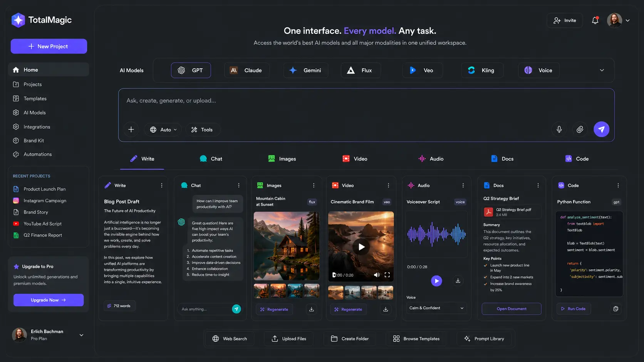The height and width of the screenshot is (362, 644).
Task: Switch to the Images tab
Action: [282, 159]
